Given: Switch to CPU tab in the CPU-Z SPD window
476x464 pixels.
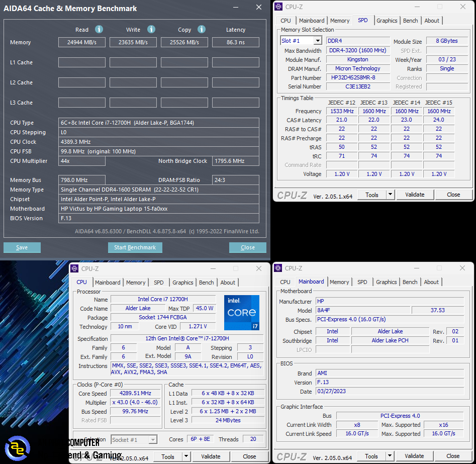Looking at the screenshot, I should click(285, 21).
